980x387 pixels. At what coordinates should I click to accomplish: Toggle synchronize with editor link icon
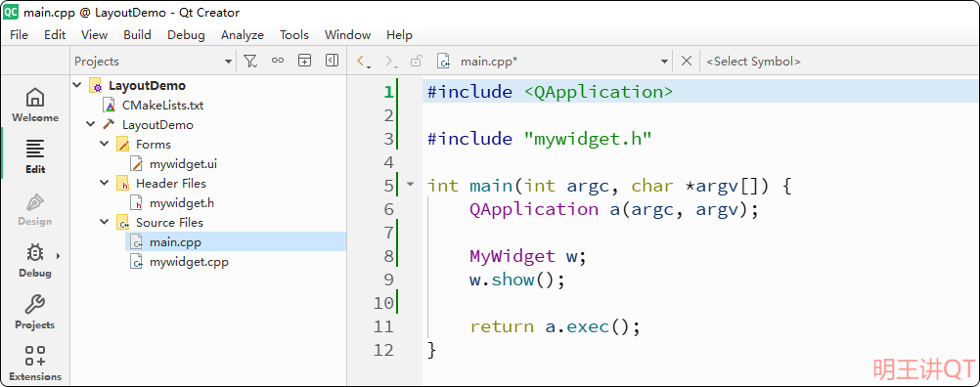[278, 61]
